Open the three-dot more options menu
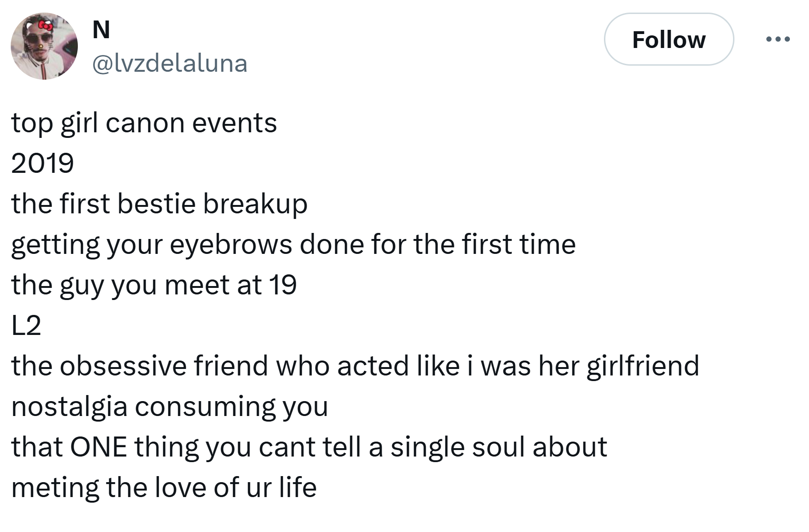 (778, 39)
